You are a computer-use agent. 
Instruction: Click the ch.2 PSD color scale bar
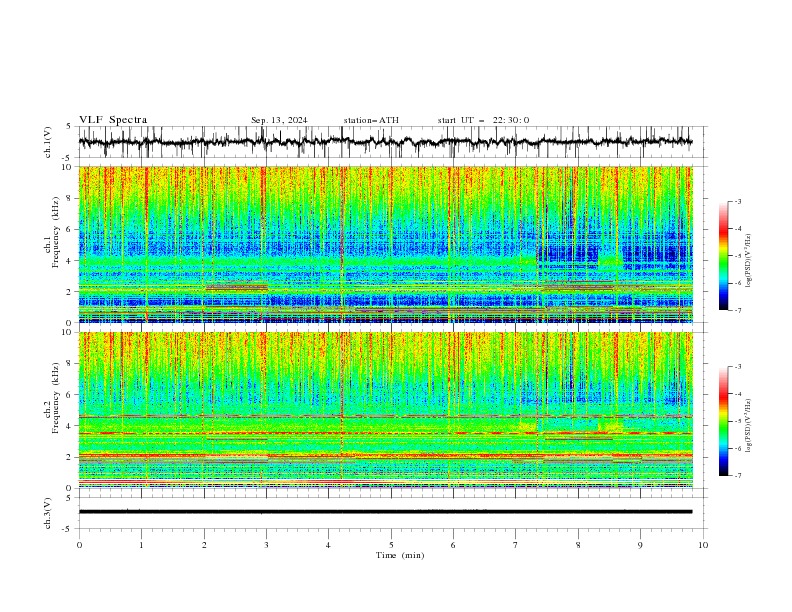(723, 421)
